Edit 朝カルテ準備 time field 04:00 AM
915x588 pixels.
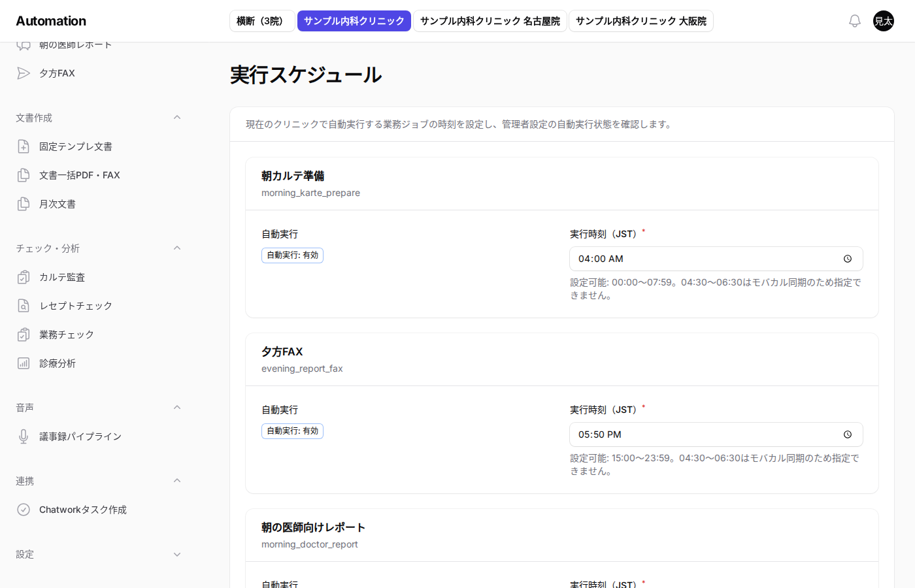716,259
